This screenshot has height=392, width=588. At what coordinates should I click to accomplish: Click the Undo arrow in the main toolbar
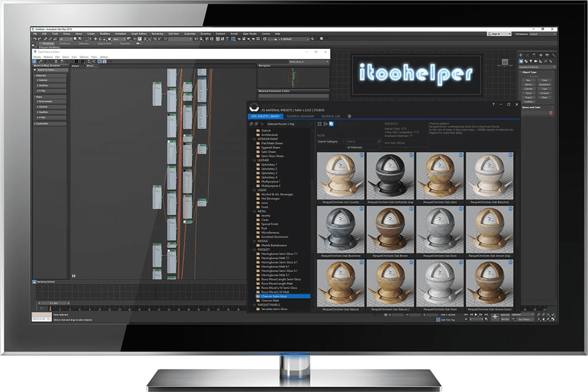click(x=35, y=39)
